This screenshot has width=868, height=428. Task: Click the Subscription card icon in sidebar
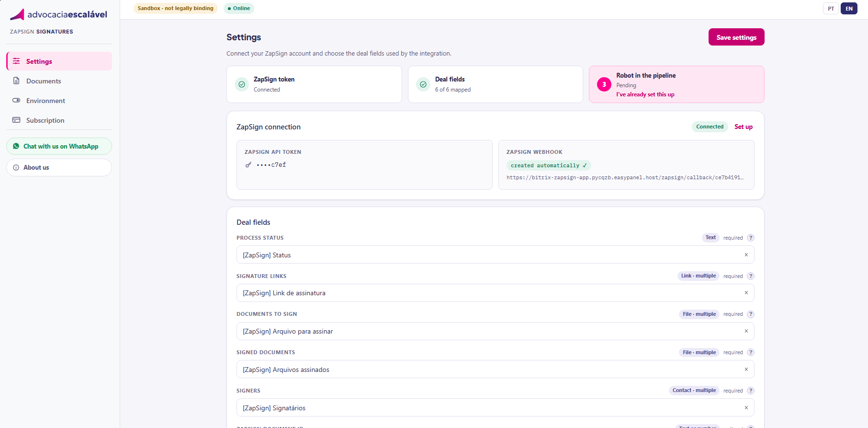click(x=16, y=120)
